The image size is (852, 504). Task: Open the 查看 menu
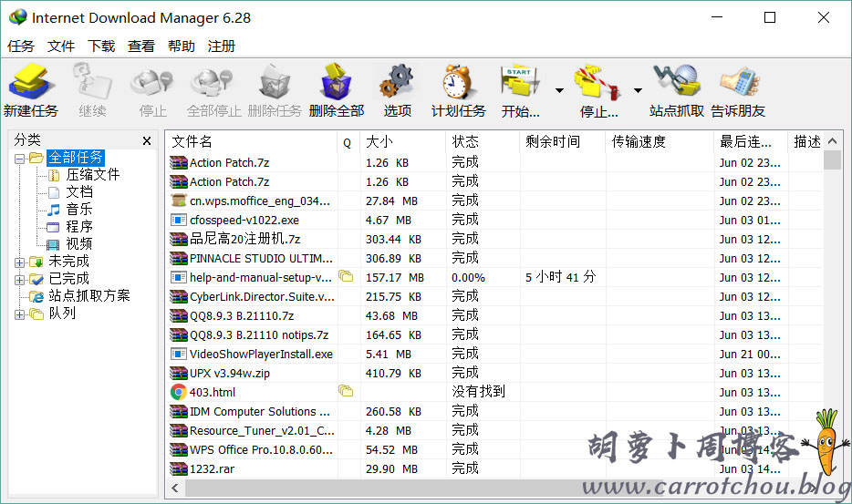click(141, 46)
